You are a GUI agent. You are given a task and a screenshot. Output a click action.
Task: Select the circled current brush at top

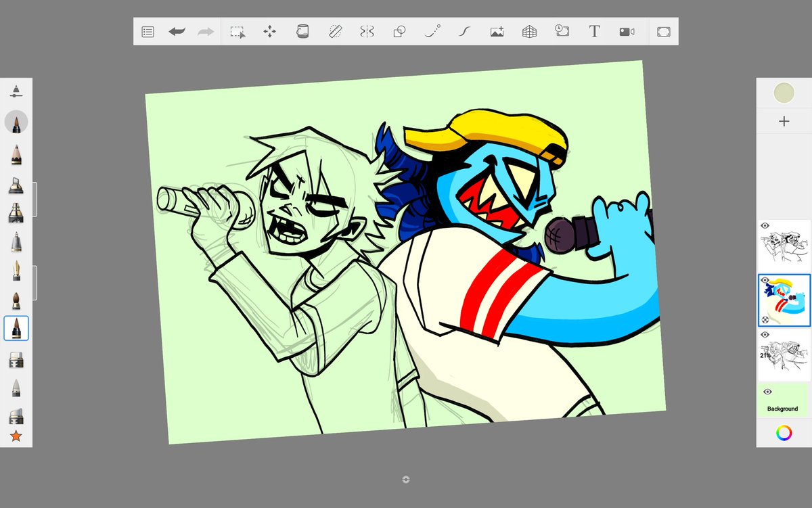tap(16, 122)
